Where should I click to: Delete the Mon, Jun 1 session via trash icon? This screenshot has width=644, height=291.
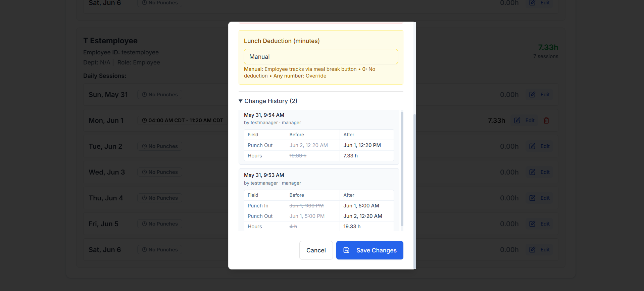coord(546,120)
